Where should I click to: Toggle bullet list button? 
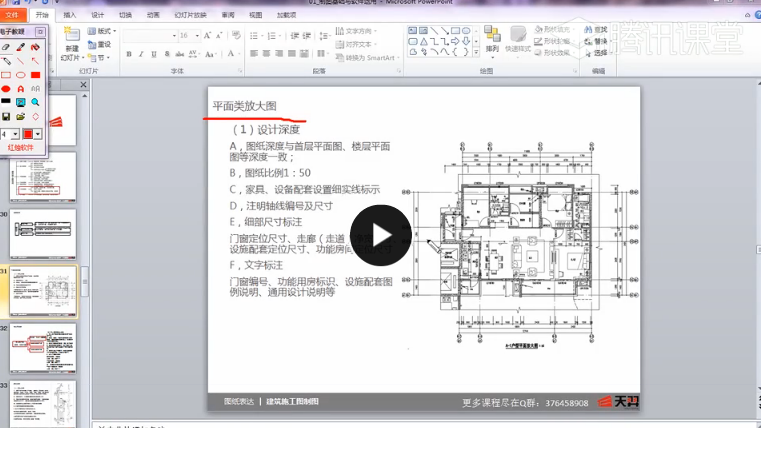click(255, 35)
